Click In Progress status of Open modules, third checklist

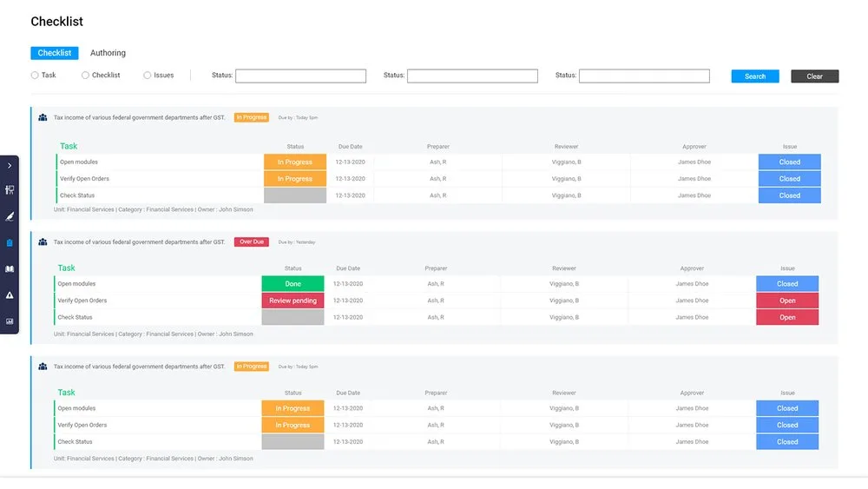point(293,409)
